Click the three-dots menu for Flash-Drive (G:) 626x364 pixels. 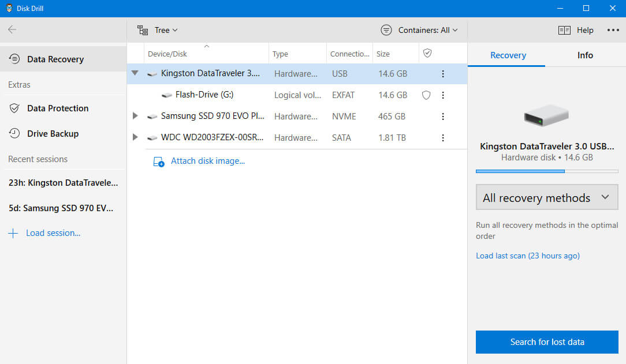pos(443,95)
